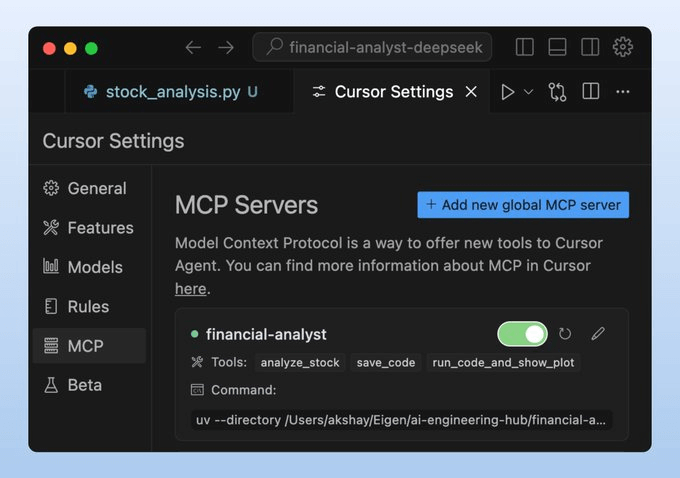This screenshot has height=478, width=680.
Task: Expand the run button dropdown chevron
Action: [529, 92]
